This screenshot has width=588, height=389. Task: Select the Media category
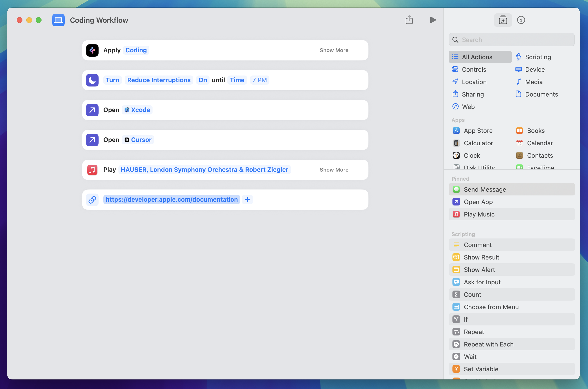click(x=534, y=82)
